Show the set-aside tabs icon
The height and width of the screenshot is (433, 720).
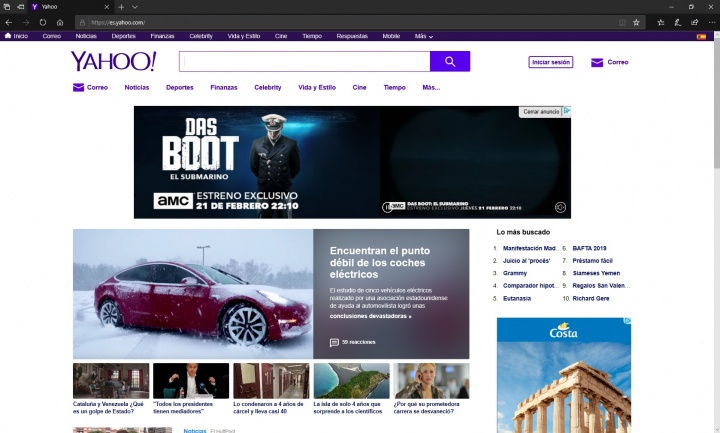coord(7,7)
